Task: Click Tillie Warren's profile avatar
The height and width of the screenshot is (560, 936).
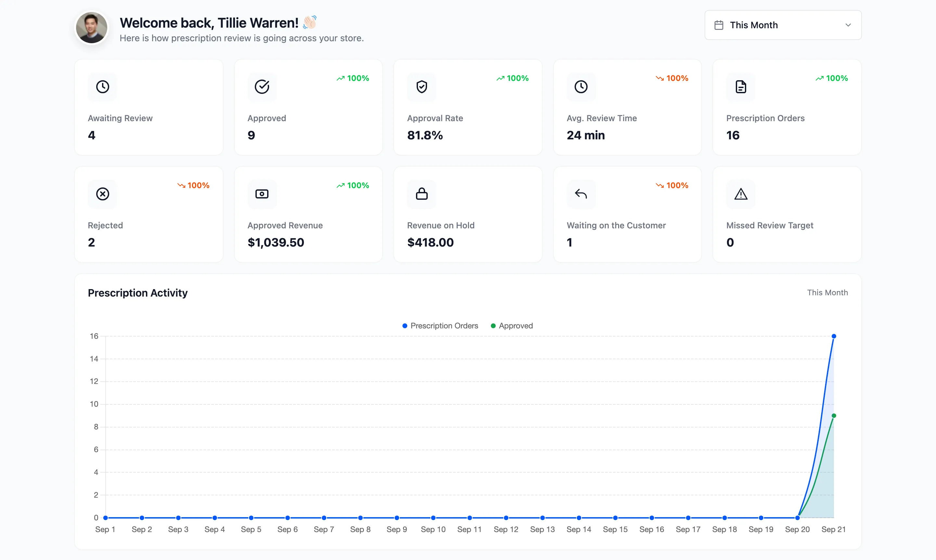Action: [x=92, y=27]
